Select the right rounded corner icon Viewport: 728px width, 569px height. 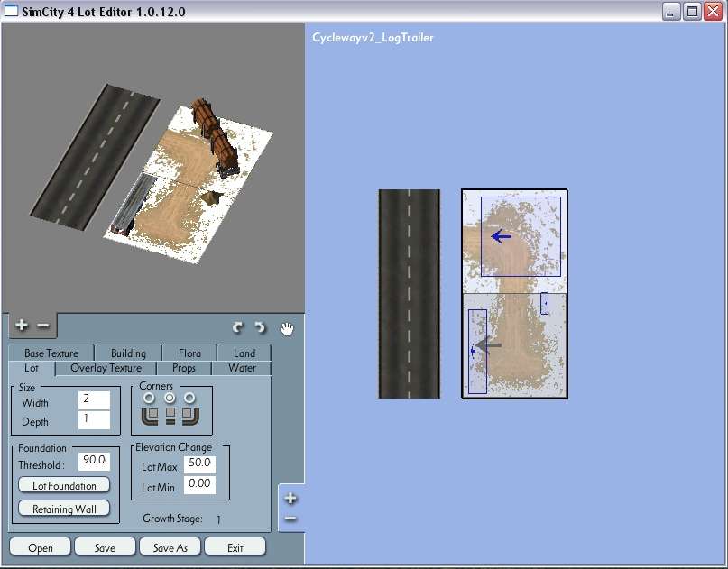tap(190, 416)
